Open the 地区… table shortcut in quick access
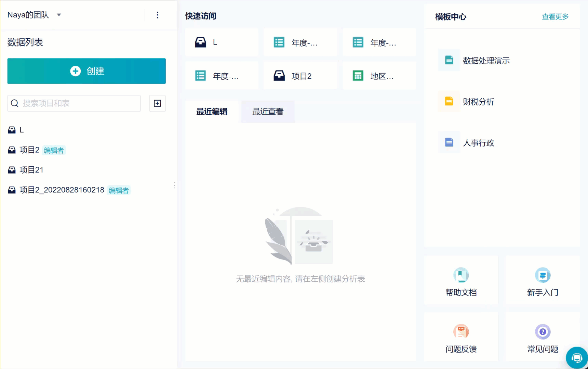This screenshot has height=369, width=588. coord(379,76)
